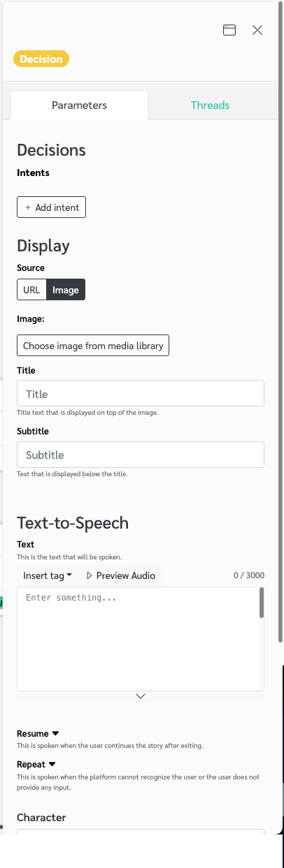This screenshot has height=868, width=284.
Task: Open the Parameters tab
Action: [x=79, y=105]
